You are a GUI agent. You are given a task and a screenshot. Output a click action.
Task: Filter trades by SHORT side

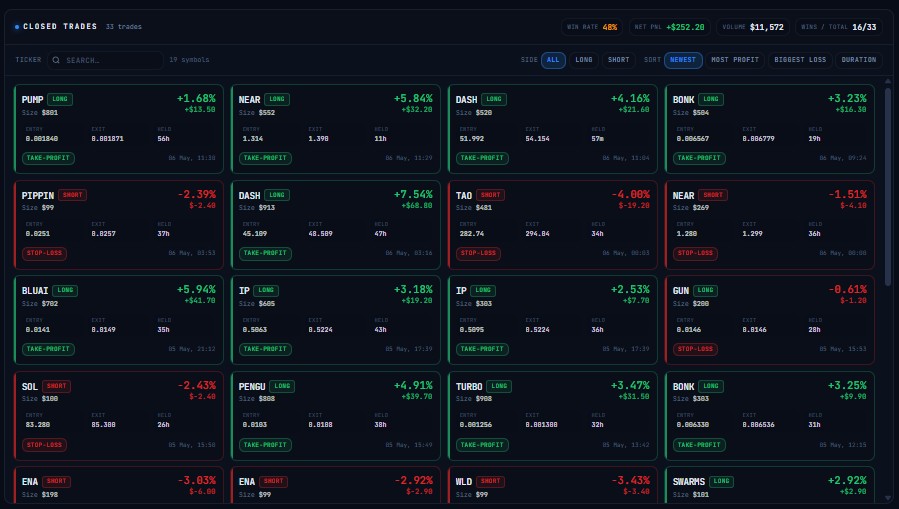click(x=619, y=60)
